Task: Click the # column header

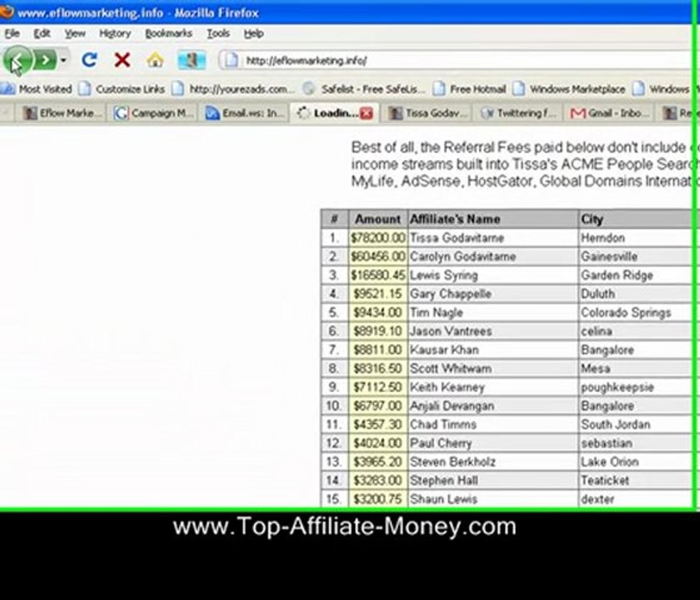Action: pyautogui.click(x=334, y=219)
